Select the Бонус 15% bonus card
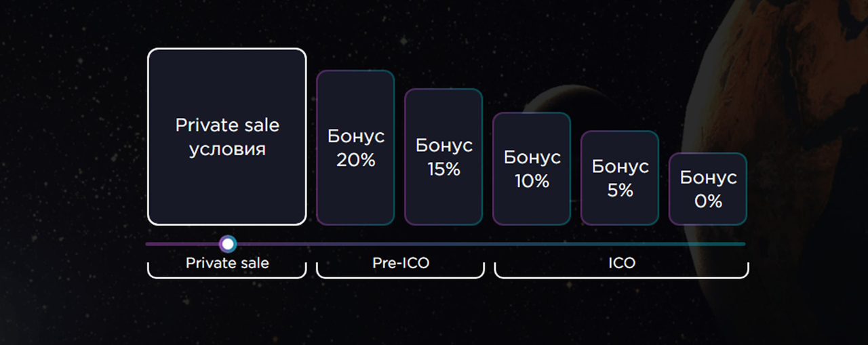 (443, 157)
